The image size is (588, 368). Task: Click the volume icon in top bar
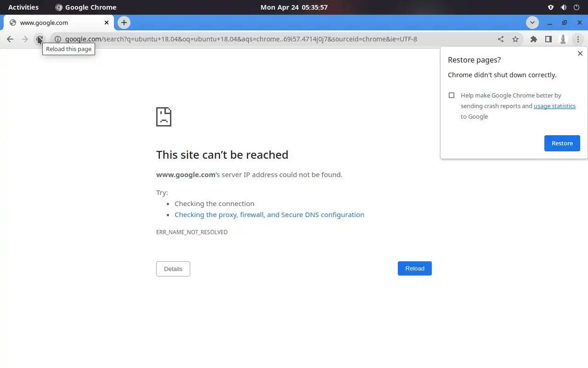564,7
